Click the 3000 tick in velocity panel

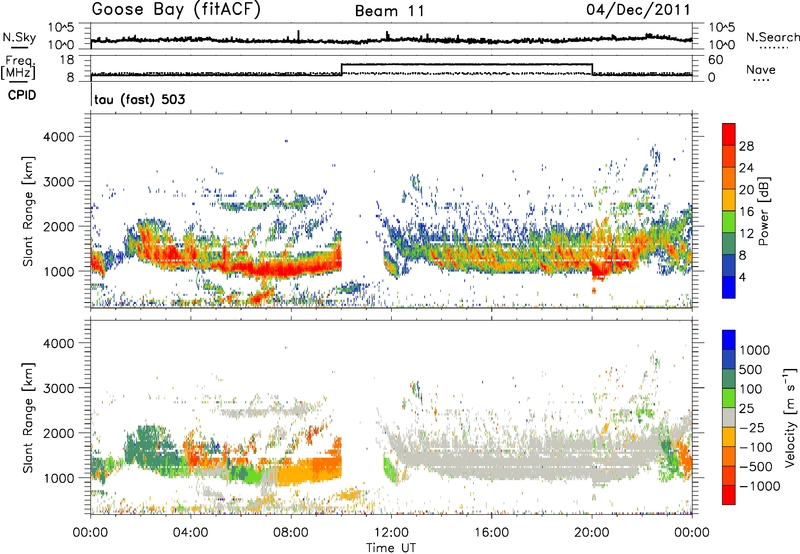pos(58,388)
